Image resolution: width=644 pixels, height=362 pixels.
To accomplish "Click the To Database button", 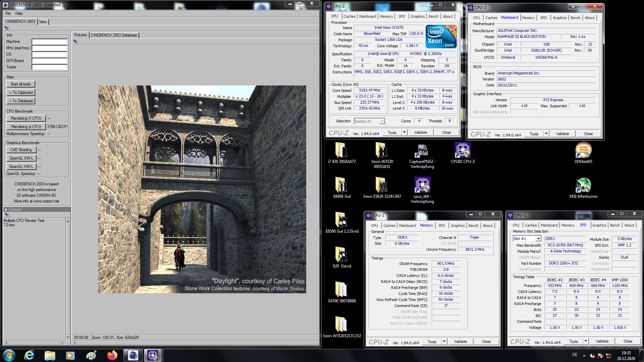I will pyautogui.click(x=21, y=101).
